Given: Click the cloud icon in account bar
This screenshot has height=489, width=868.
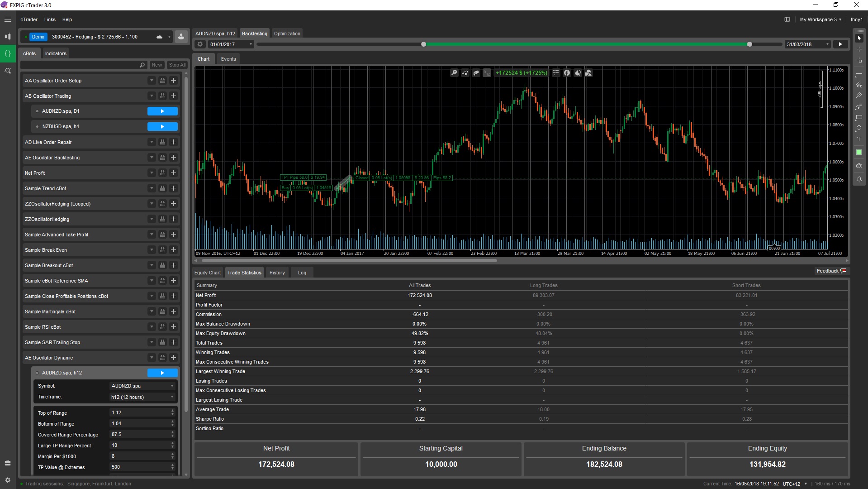Looking at the screenshot, I should [159, 37].
